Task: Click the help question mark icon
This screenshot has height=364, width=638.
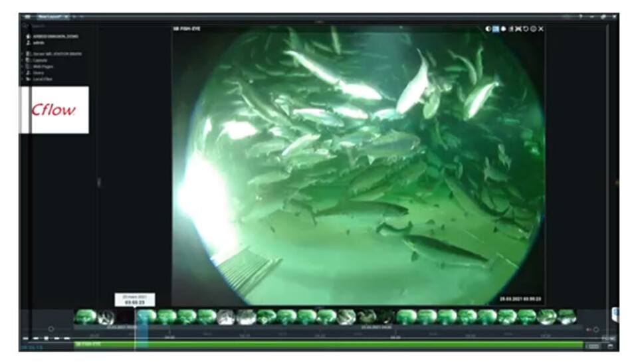Action: tap(580, 16)
